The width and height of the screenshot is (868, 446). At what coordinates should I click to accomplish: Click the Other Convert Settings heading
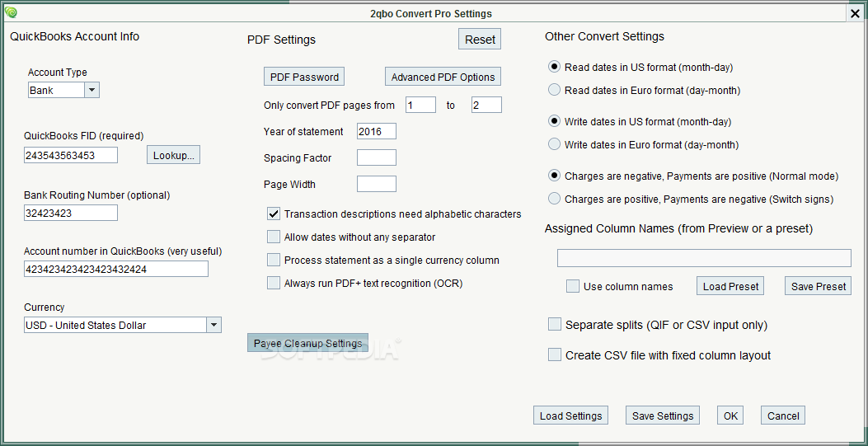click(x=604, y=36)
